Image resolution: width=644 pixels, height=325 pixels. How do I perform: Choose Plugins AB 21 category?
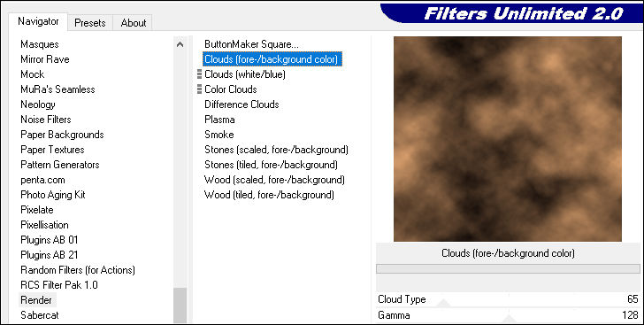(49, 255)
